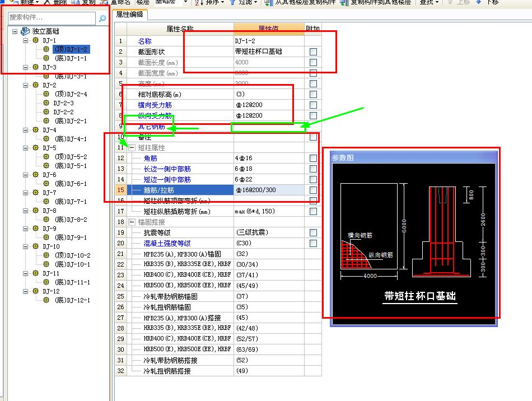Image resolution: width=532 pixels, height=401 pixels.
Task: Click the 复制构件到其他楼层 toolbar icon
Action: coord(344,2)
